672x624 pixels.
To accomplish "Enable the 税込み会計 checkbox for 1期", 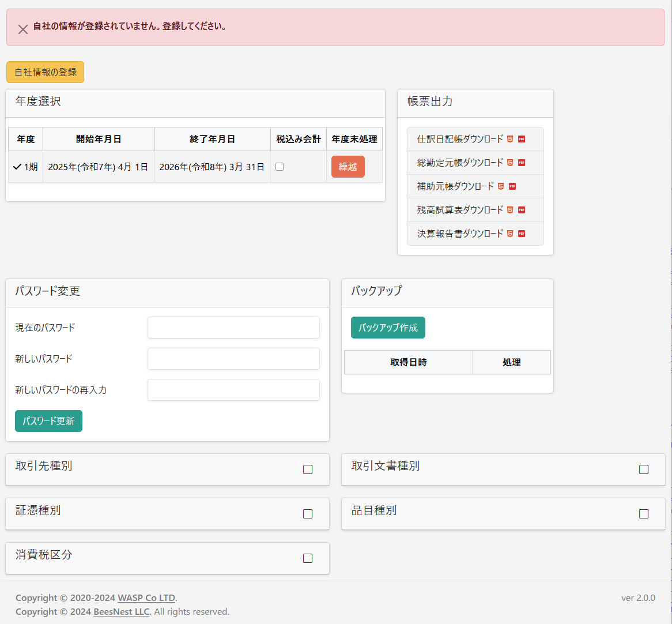I will [280, 167].
